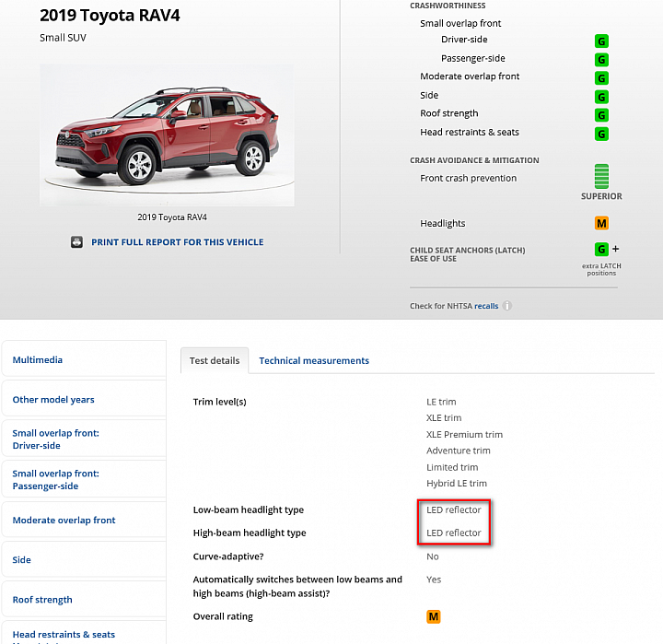Click the Curve-adaptive No value
Viewport: 663px width, 644px height.
[432, 556]
